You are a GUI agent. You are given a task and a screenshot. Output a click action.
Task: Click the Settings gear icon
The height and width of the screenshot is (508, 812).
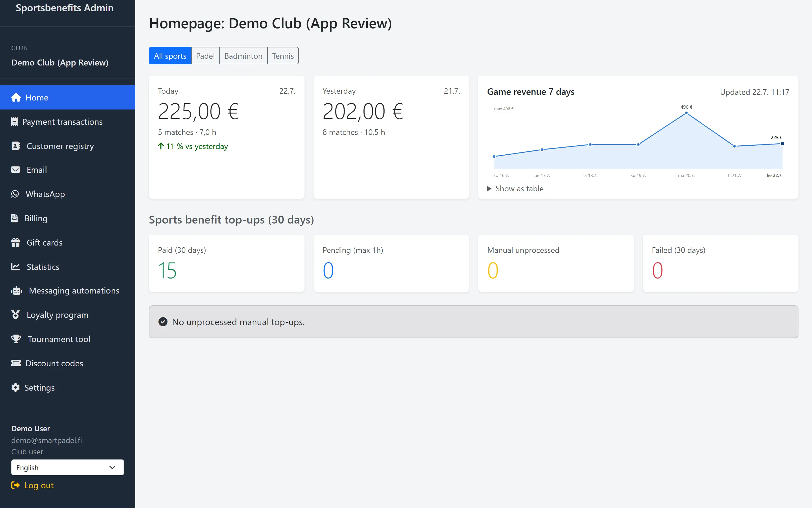click(x=16, y=387)
